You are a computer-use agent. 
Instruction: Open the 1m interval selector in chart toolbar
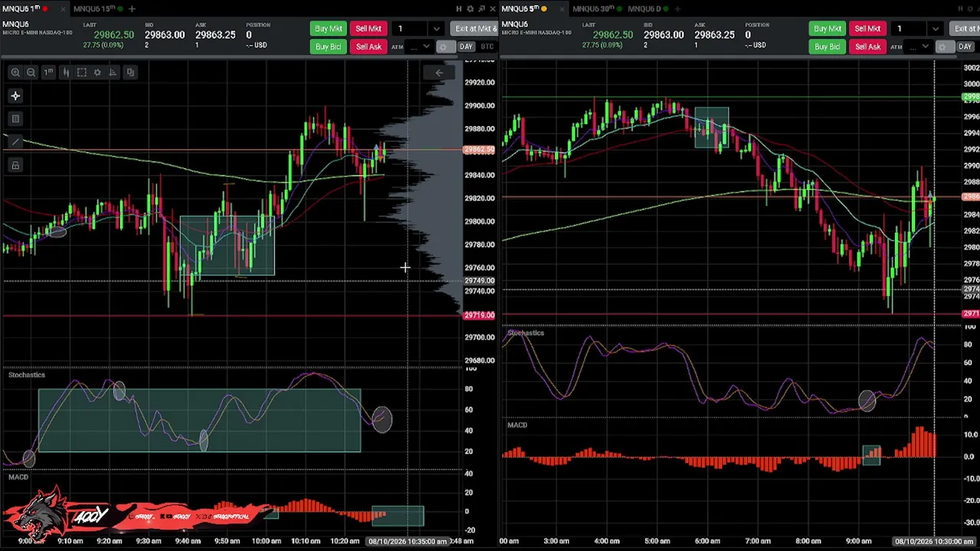coord(48,72)
